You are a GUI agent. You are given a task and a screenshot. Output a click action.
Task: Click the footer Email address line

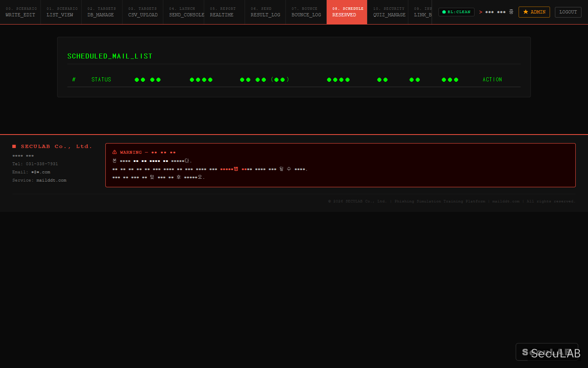(x=31, y=172)
